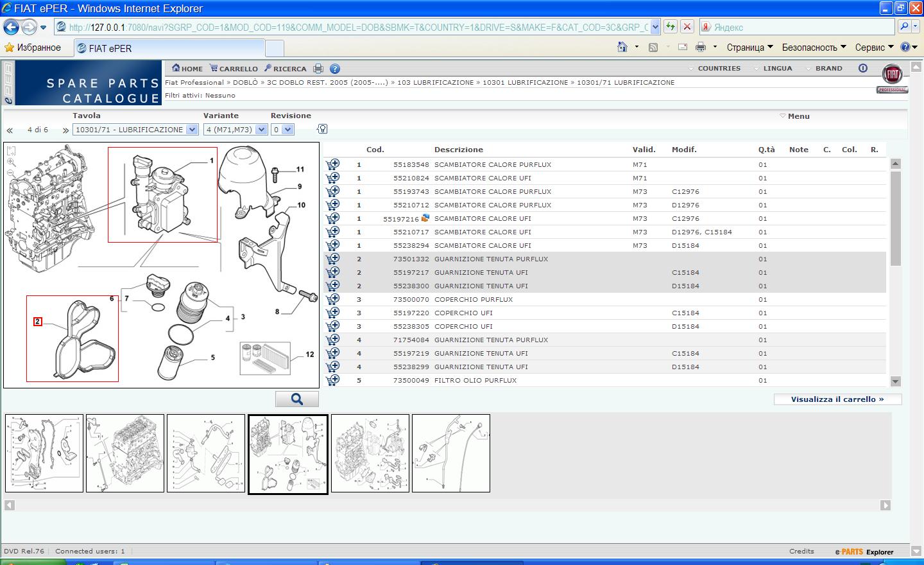Add part 55183548 to the cart
Image resolution: width=924 pixels, height=565 pixels.
click(x=332, y=164)
